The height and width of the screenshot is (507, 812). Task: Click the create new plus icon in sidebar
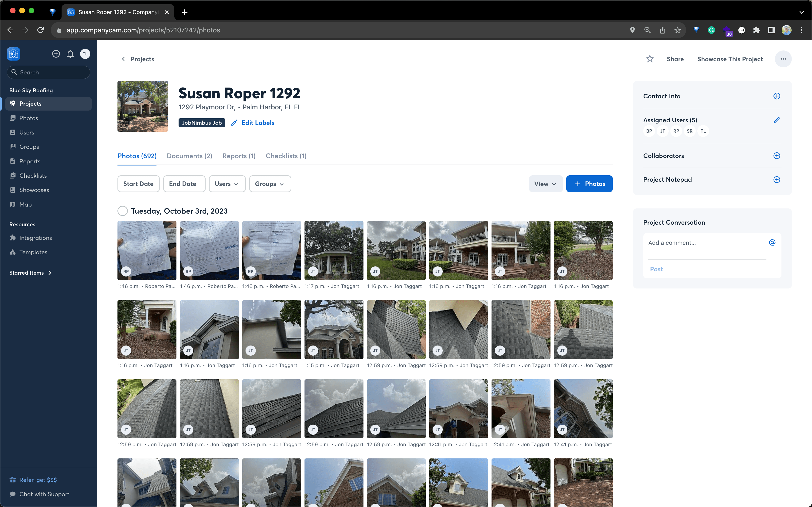(x=56, y=54)
